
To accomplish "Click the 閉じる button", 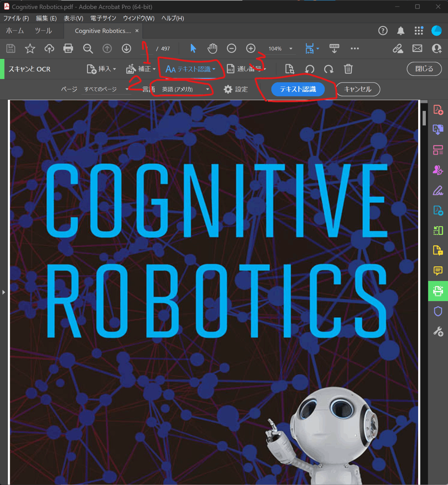I will click(x=424, y=69).
